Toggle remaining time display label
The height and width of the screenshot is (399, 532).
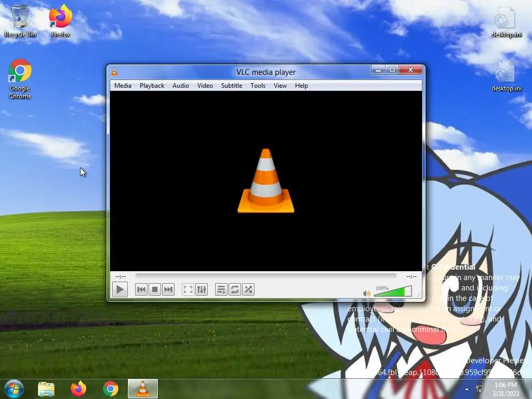pyautogui.click(x=411, y=276)
